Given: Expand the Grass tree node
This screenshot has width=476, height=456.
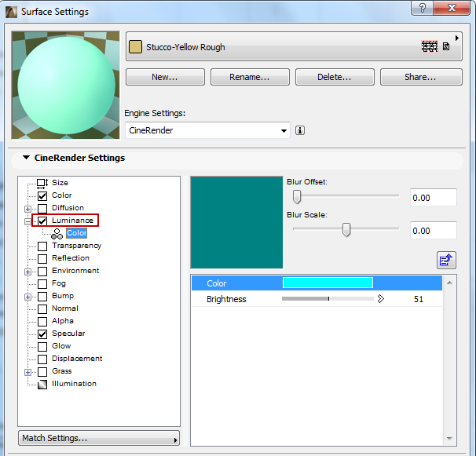Looking at the screenshot, I should (27, 372).
